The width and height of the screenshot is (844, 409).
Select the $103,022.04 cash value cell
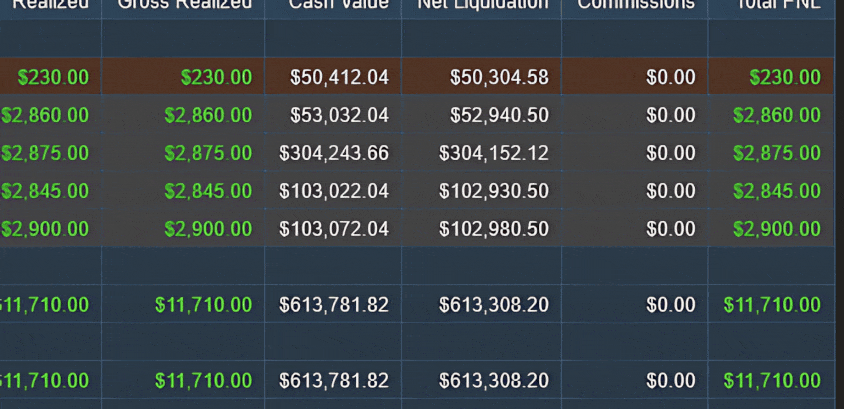click(333, 191)
